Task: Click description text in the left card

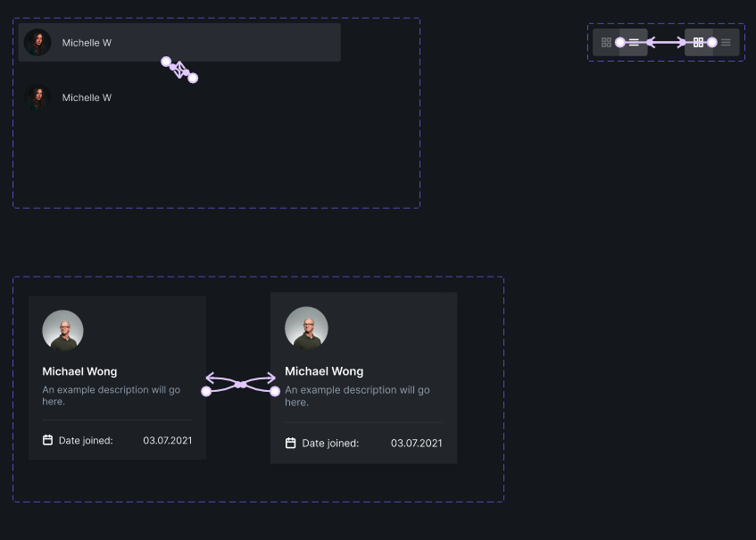Action: pyautogui.click(x=111, y=395)
